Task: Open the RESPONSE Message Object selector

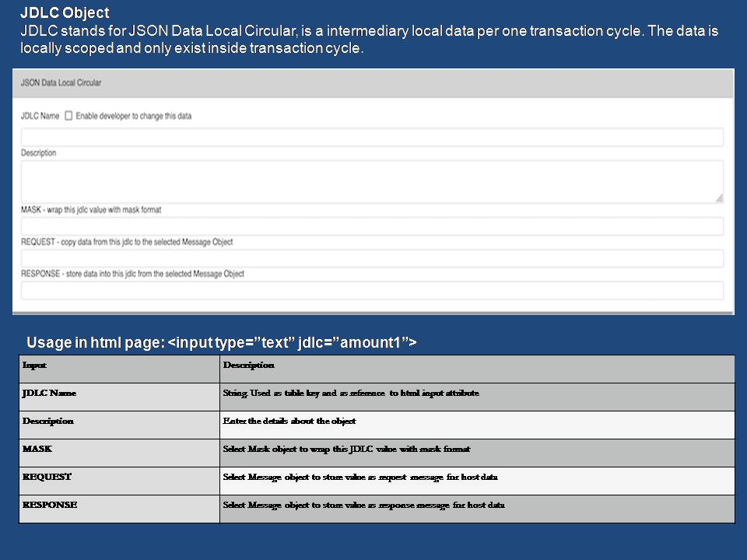Action: pyautogui.click(x=372, y=291)
